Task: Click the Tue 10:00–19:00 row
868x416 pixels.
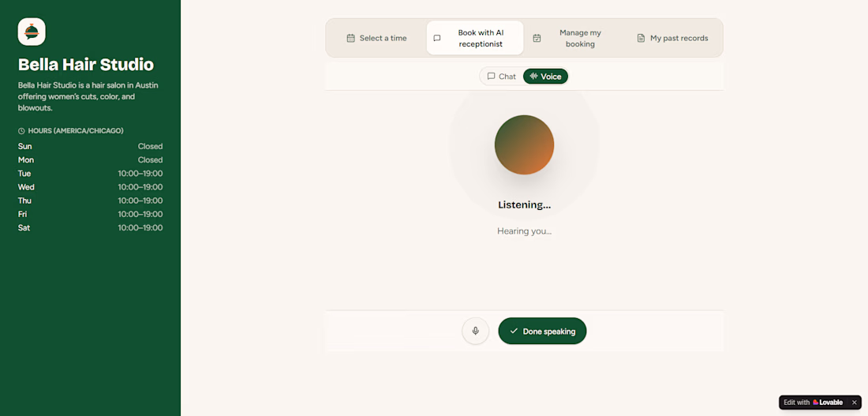Action: click(90, 174)
